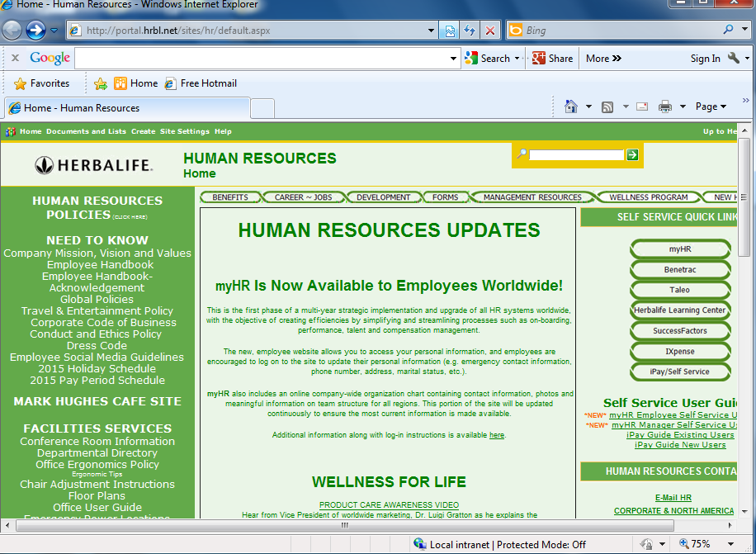Click the Google toolbar wrench settings icon

coord(733,59)
